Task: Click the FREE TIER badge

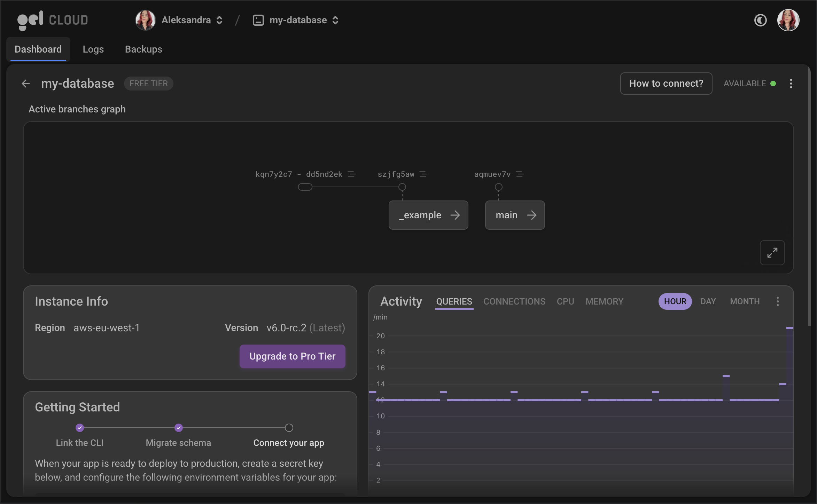Action: pyautogui.click(x=149, y=84)
